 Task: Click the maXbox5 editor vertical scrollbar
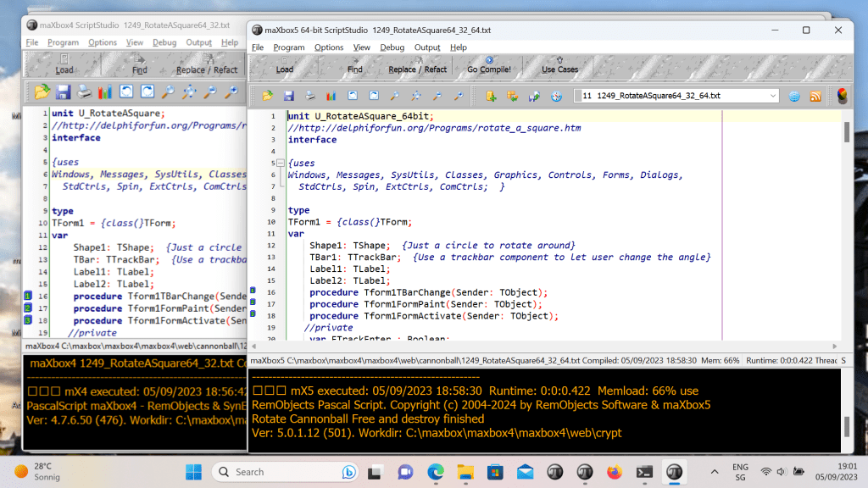pos(846,134)
